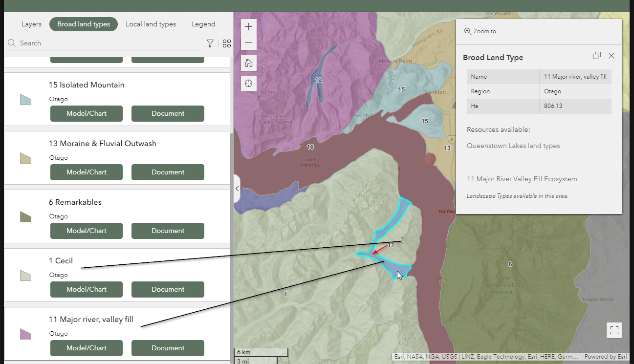Click the Search input field
The height and width of the screenshot is (364, 634).
click(110, 43)
